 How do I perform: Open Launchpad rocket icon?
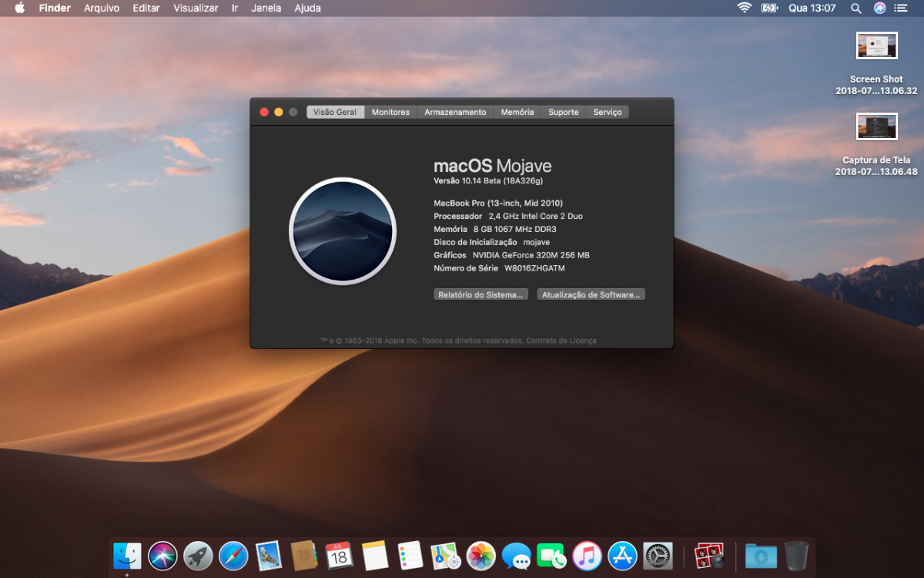198,556
